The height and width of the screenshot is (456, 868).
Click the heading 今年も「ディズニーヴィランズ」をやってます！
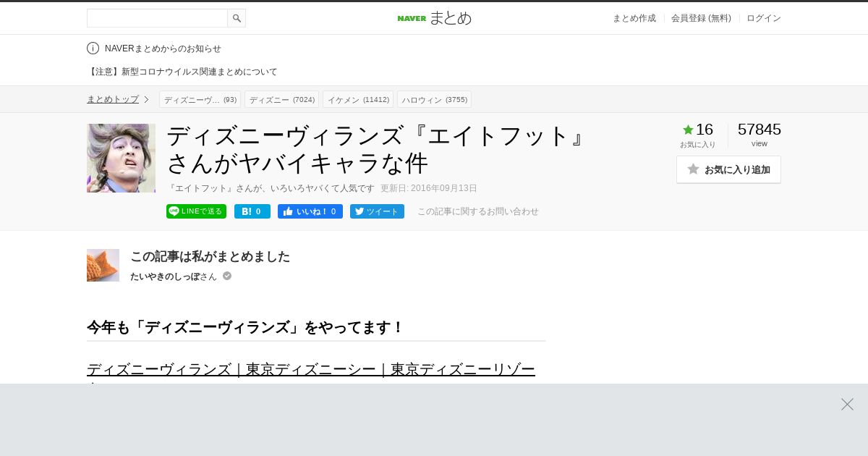coord(245,327)
